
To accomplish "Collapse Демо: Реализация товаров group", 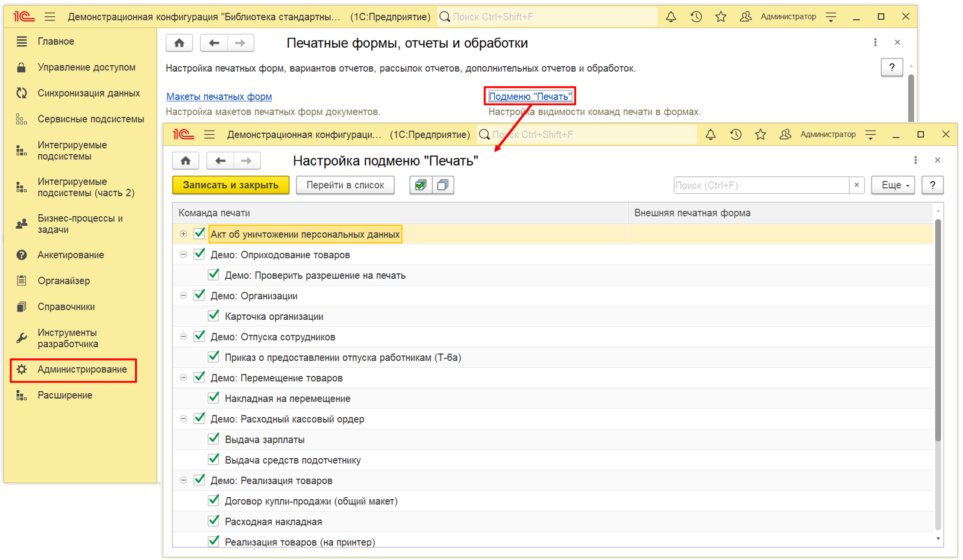I will (183, 480).
